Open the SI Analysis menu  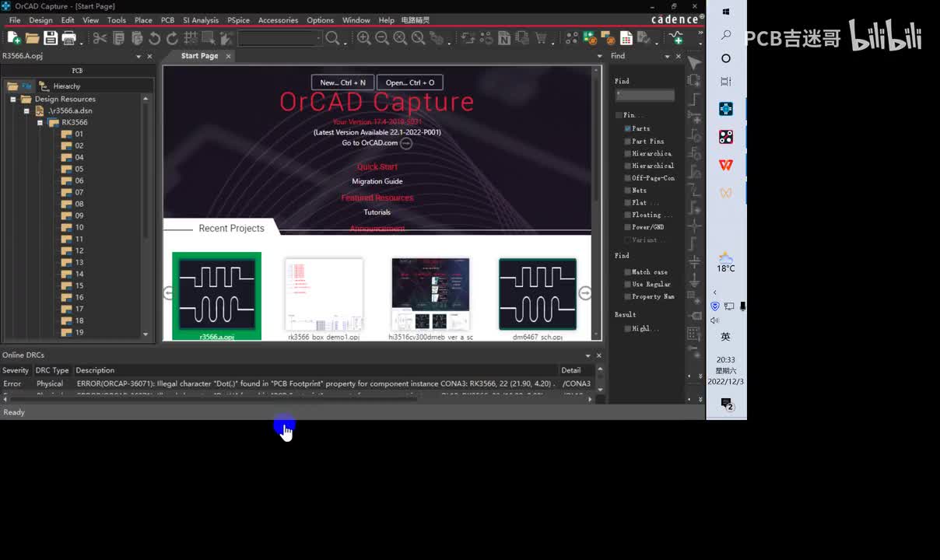click(201, 20)
